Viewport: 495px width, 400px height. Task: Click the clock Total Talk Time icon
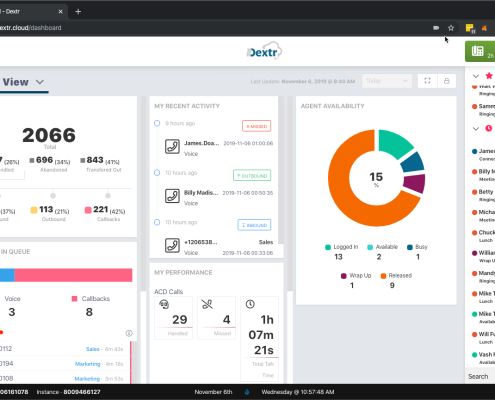pyautogui.click(x=250, y=304)
